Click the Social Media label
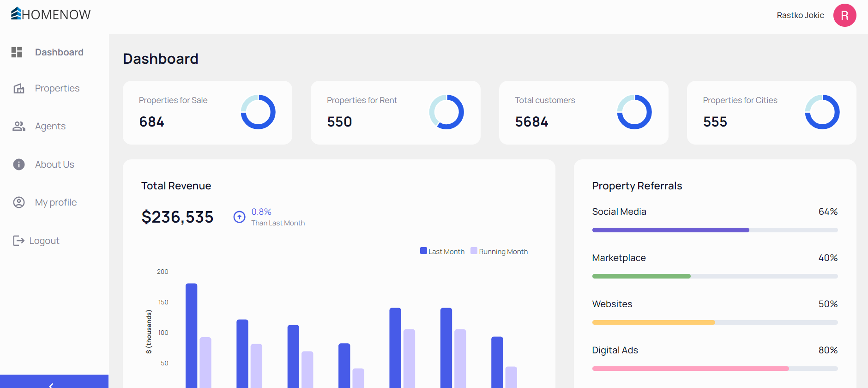The height and width of the screenshot is (388, 868). point(619,212)
